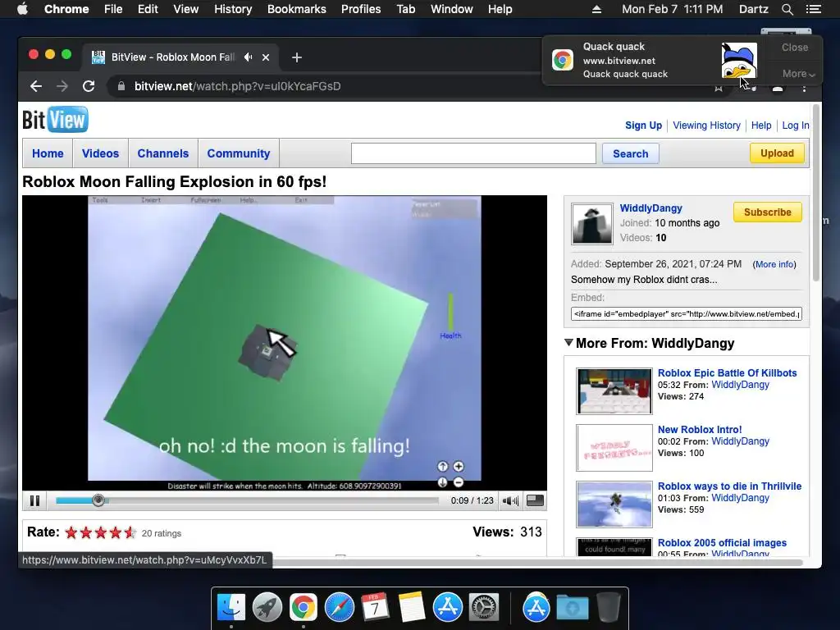Rate the video with the first star
The height and width of the screenshot is (630, 840).
coord(71,532)
